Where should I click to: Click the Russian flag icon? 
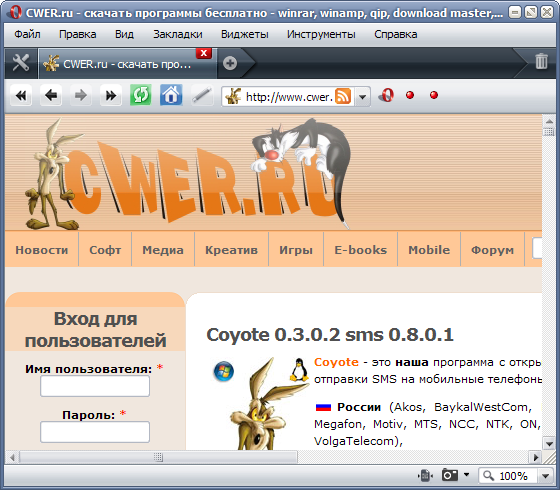pos(323,407)
